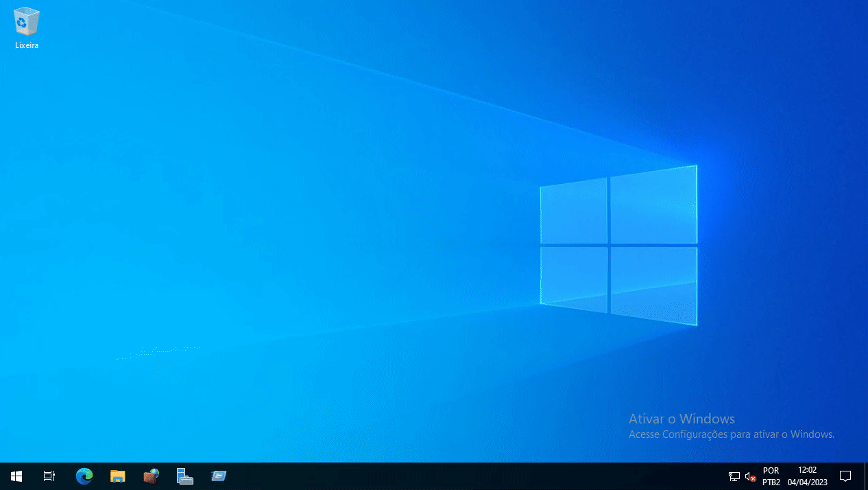Open Task View from the taskbar
Screen dimensions: 868x490
tap(48, 476)
